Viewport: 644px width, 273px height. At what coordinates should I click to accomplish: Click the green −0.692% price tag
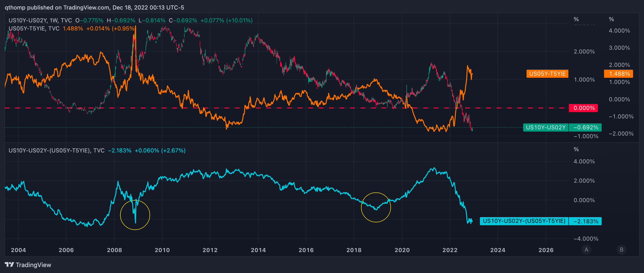585,127
